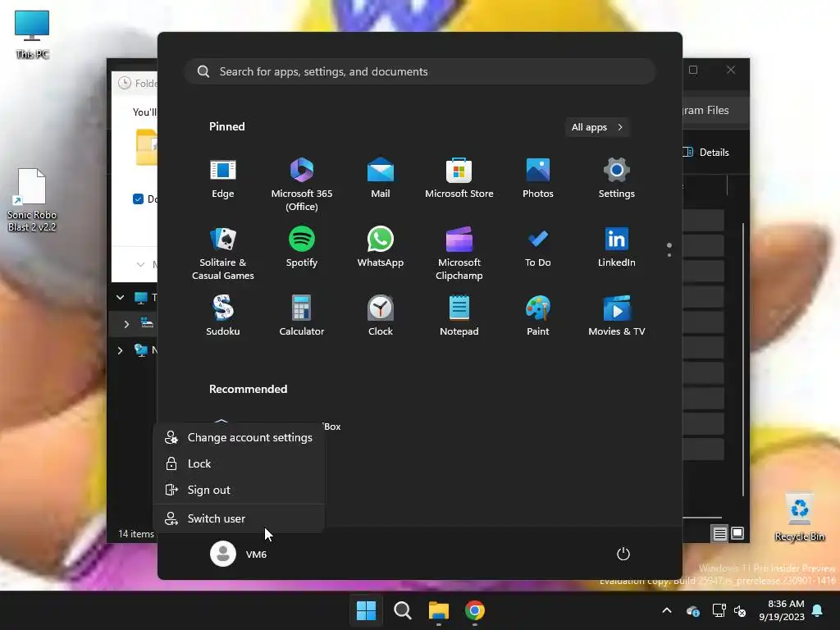The width and height of the screenshot is (840, 630).
Task: Click the Explorer vertical scrollbar
Action: [x=743, y=359]
